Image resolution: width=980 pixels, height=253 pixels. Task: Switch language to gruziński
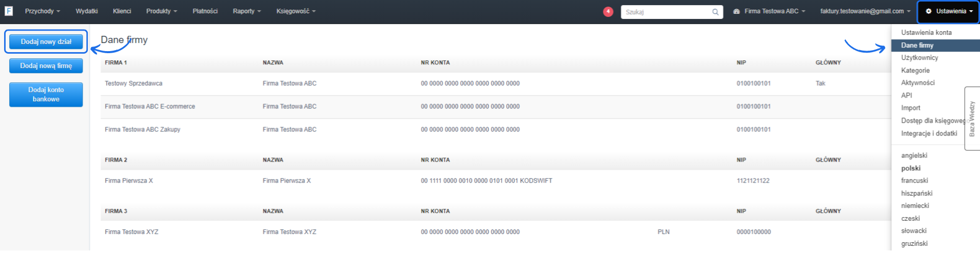pyautogui.click(x=914, y=244)
